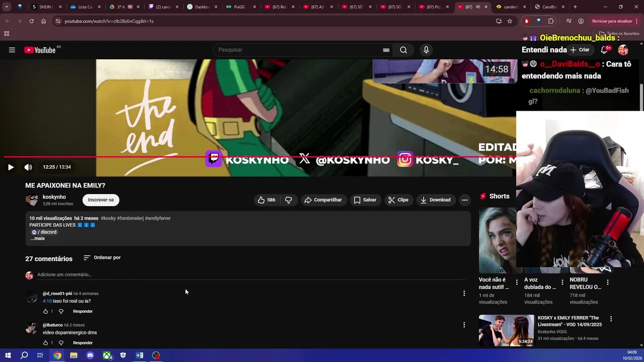The width and height of the screenshot is (644, 362).
Task: Open the Chrome extensions puzzle icon
Action: (551, 21)
